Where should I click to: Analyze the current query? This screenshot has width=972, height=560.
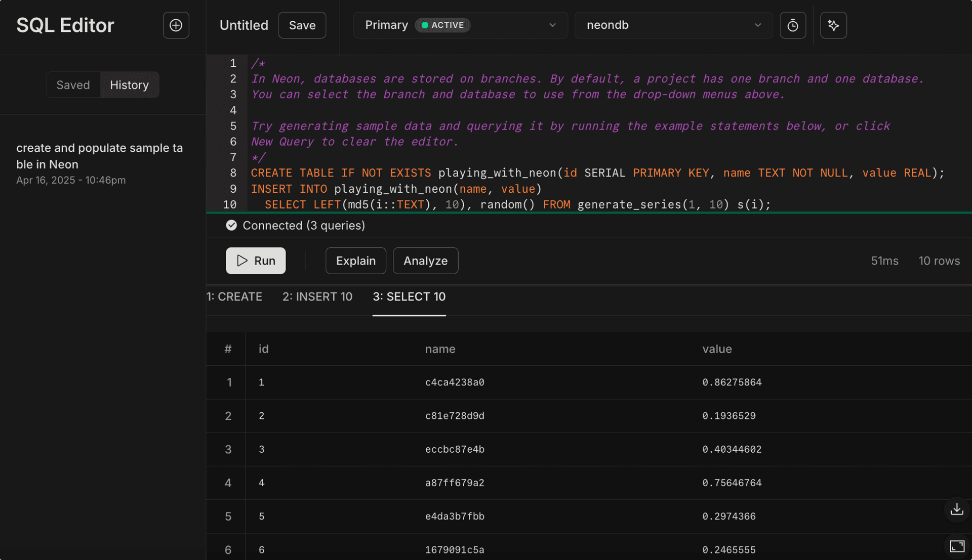[425, 261]
